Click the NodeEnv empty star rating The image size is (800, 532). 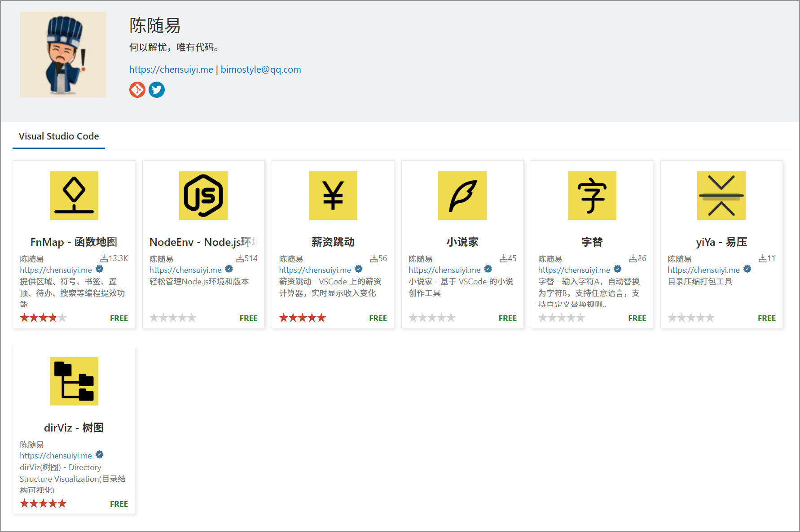[x=173, y=318]
